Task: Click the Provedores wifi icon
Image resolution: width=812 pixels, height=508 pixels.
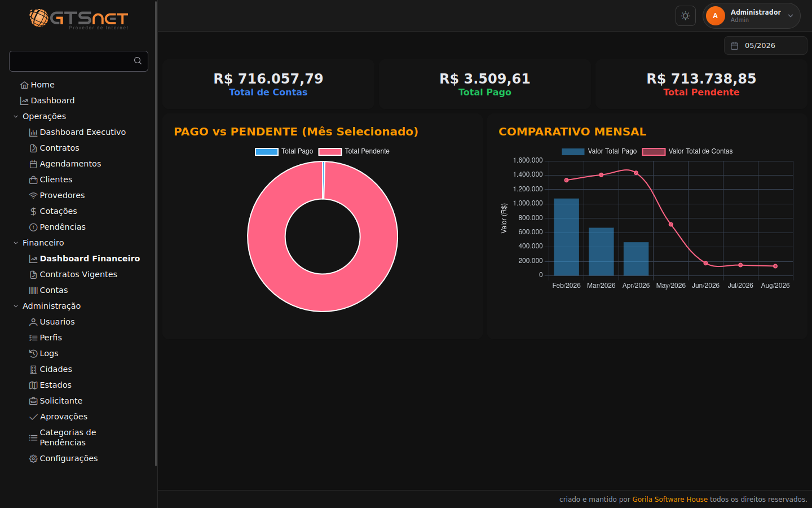Action: click(33, 196)
